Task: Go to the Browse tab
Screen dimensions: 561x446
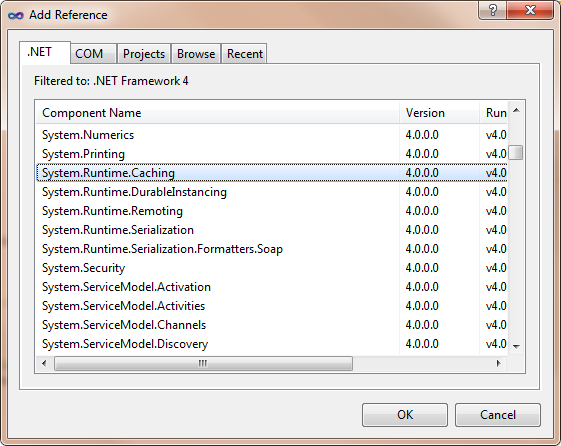Action: (196, 54)
